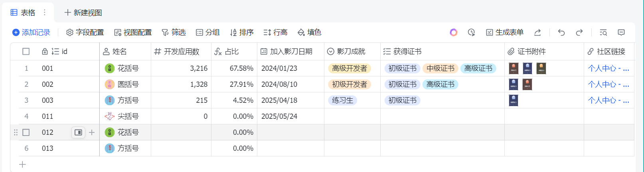644x172 pixels.
Task: Open the 分组 grouping options
Action: [207, 32]
